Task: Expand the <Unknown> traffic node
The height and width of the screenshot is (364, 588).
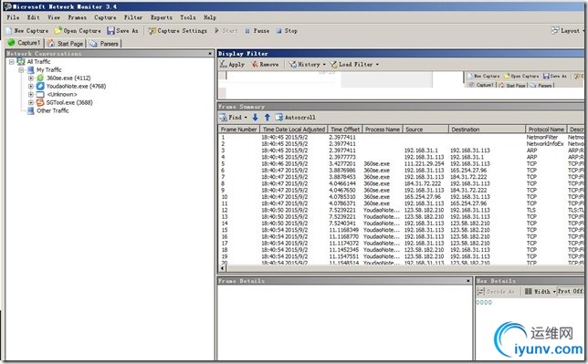Action: (x=31, y=95)
